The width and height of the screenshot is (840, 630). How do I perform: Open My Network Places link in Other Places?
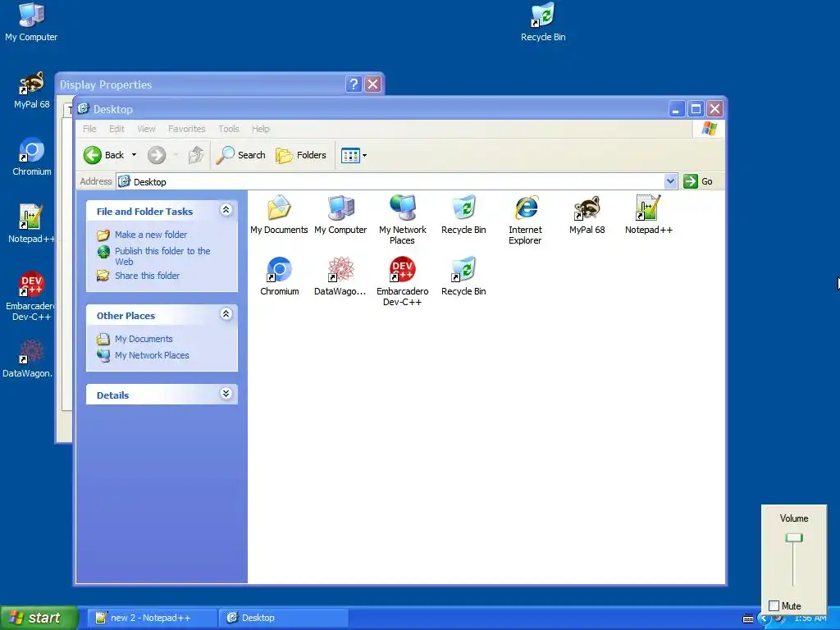pos(152,355)
